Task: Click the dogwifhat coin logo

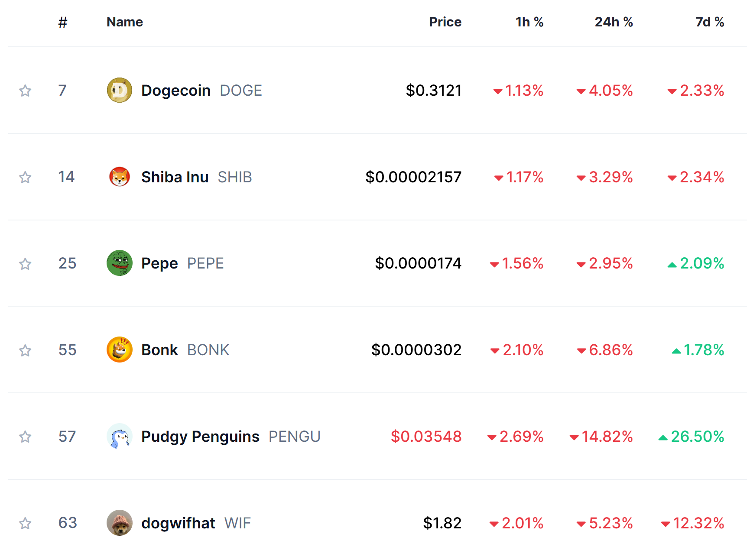Action: (119, 523)
